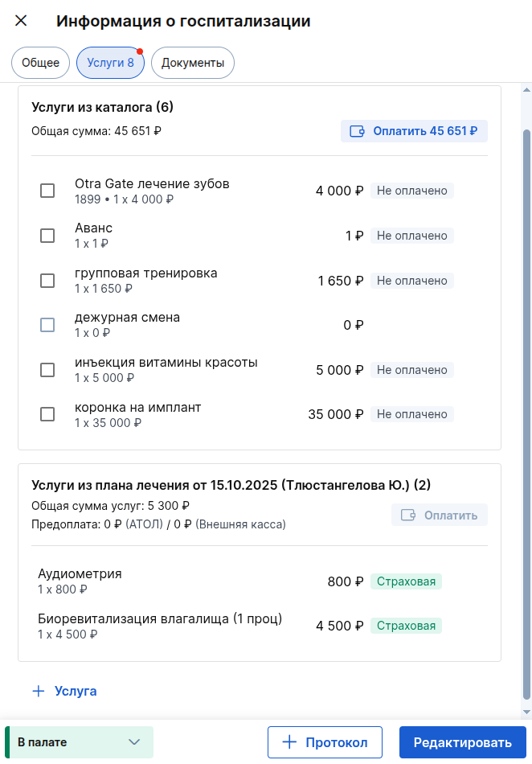Select checkbox for групповая тренировка
The width and height of the screenshot is (532, 764).
click(47, 280)
